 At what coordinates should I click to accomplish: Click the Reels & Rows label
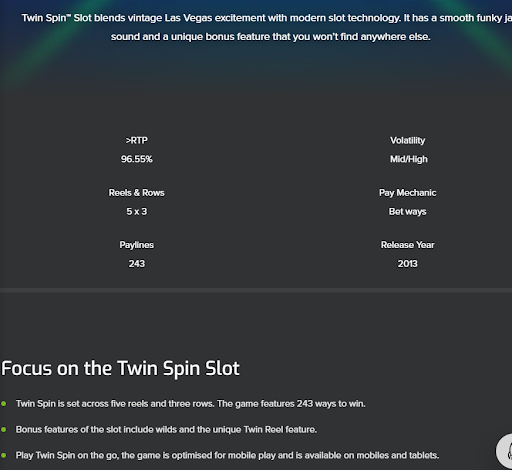(x=137, y=193)
